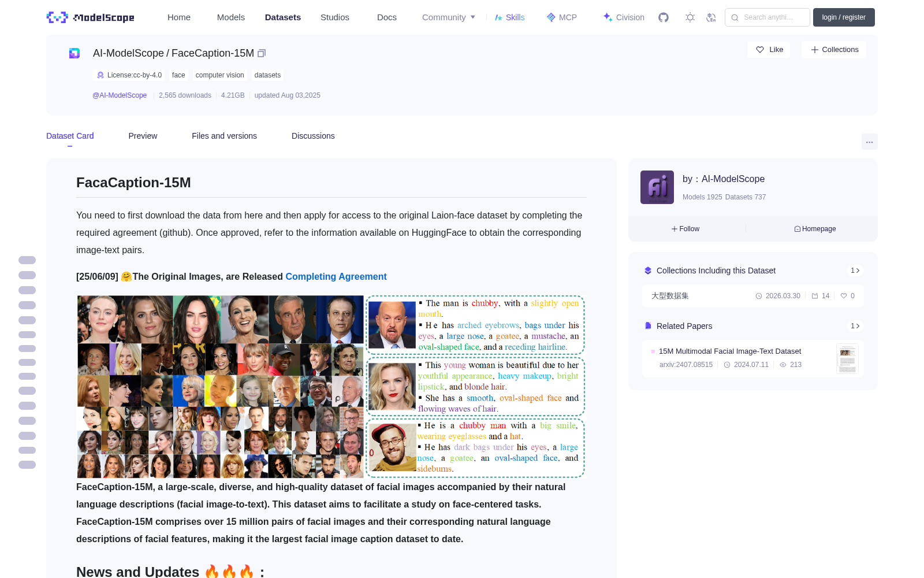Open the three-dots more options menu

click(869, 142)
